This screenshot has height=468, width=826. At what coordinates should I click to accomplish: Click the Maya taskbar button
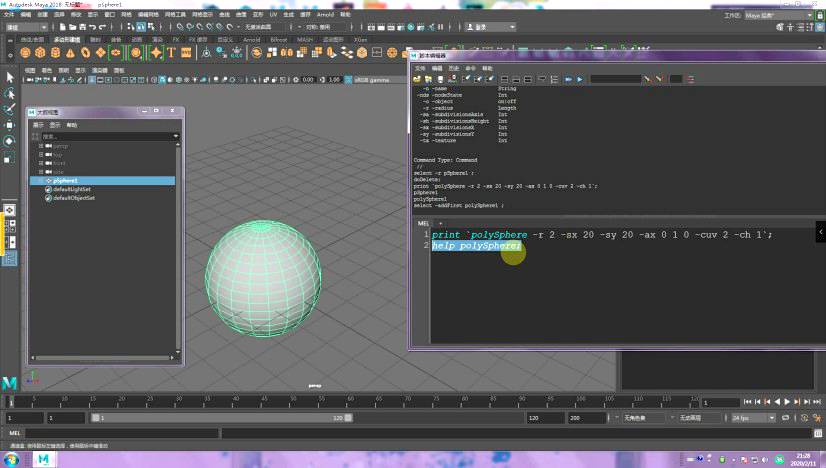[43, 460]
